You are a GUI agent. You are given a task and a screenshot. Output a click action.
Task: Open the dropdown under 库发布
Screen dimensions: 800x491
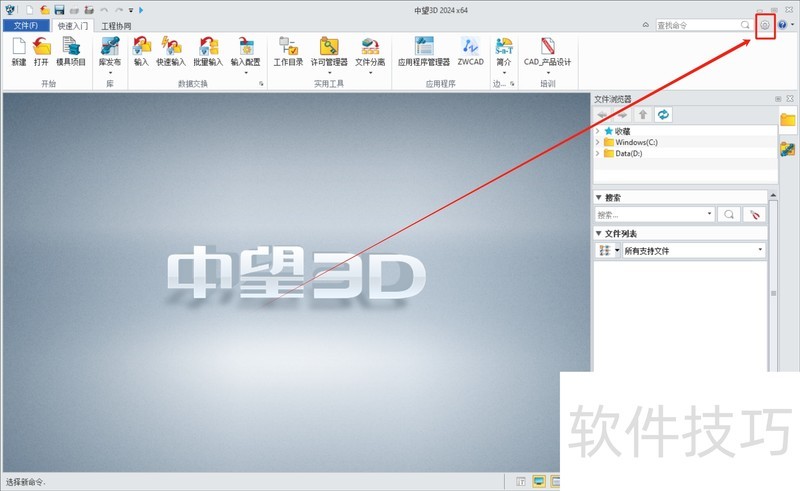click(110, 73)
